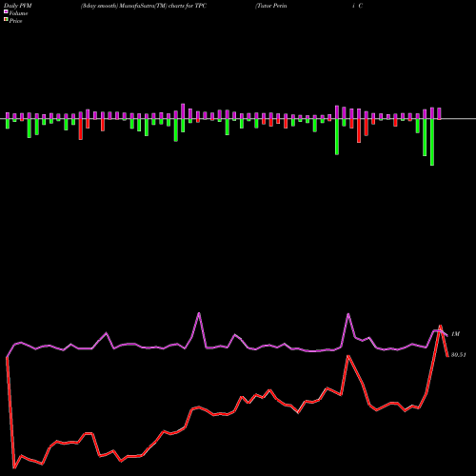Click the '1M' volume value label
This screenshot has height=476, width=476.
point(455,334)
